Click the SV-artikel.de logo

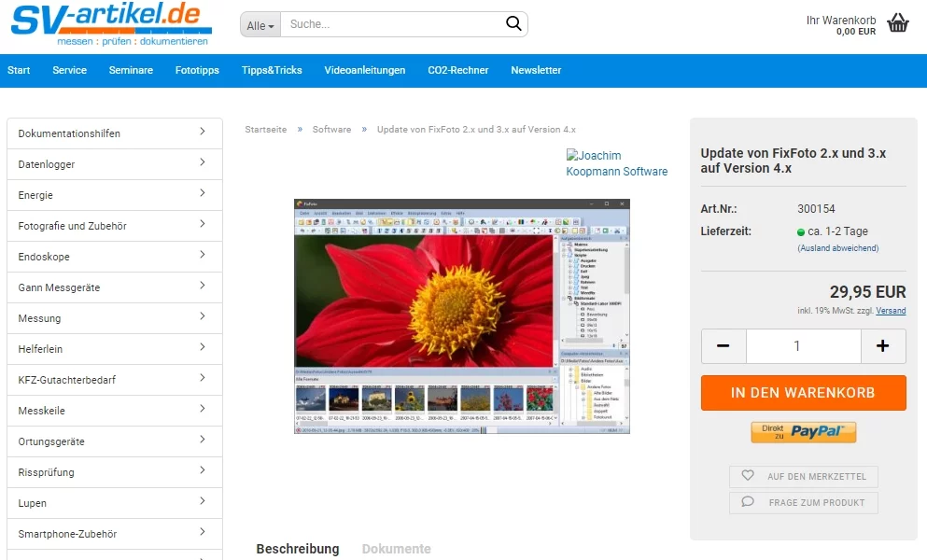pyautogui.click(x=111, y=25)
